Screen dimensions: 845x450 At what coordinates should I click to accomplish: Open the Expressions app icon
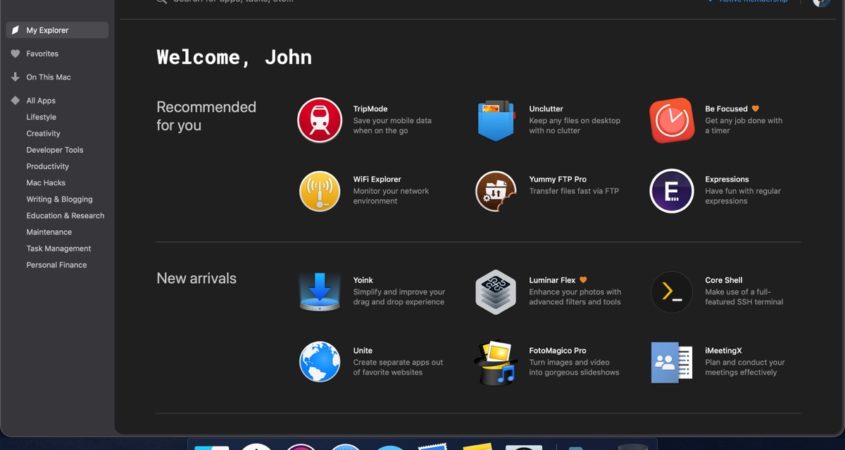671,191
